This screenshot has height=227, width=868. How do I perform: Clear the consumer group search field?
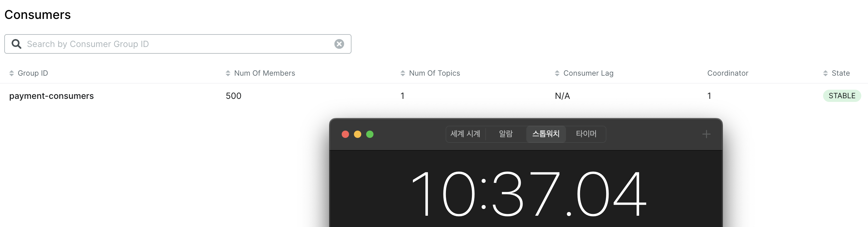[x=339, y=44]
